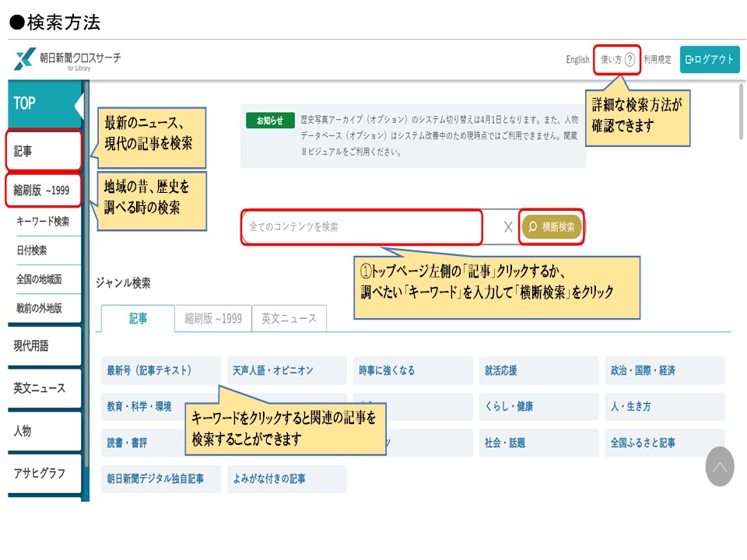The image size is (747, 560).
Task: Click the main page vertical scrollbar
Action: [741, 111]
